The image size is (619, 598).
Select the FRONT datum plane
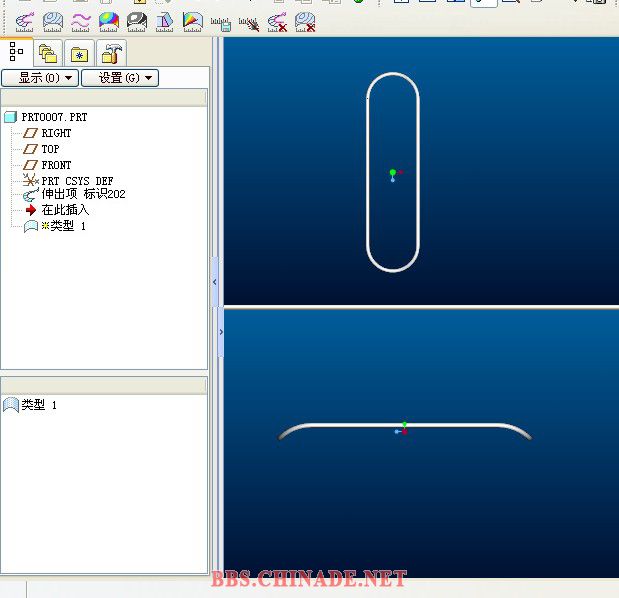[47, 165]
